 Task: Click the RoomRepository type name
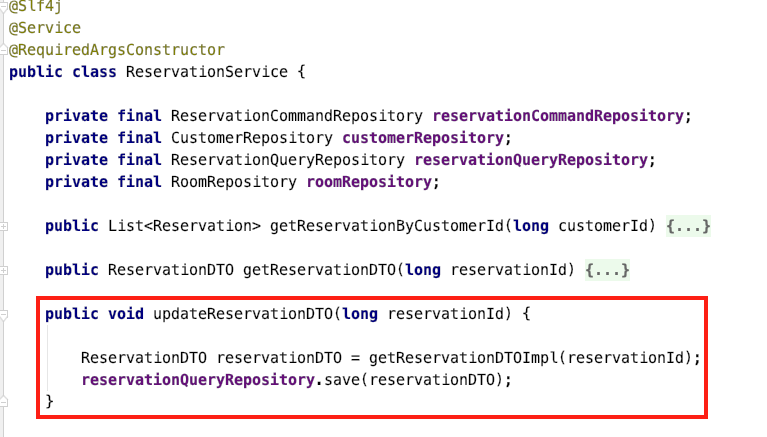234,182
